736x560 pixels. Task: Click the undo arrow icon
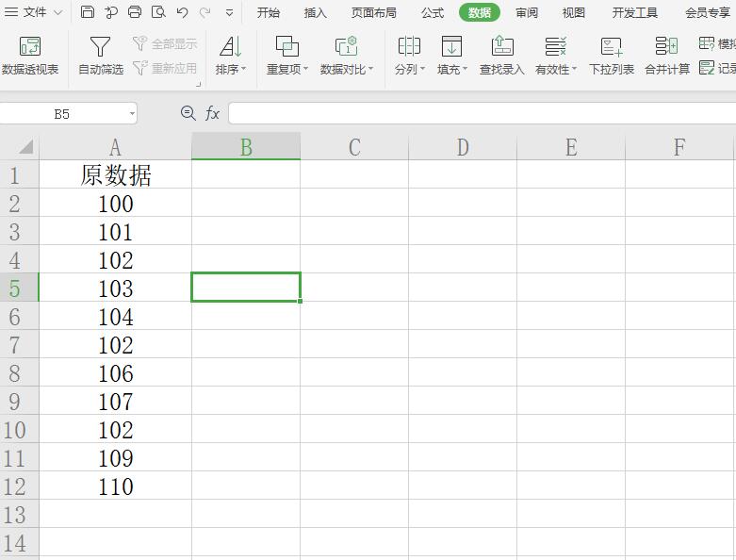(x=183, y=12)
